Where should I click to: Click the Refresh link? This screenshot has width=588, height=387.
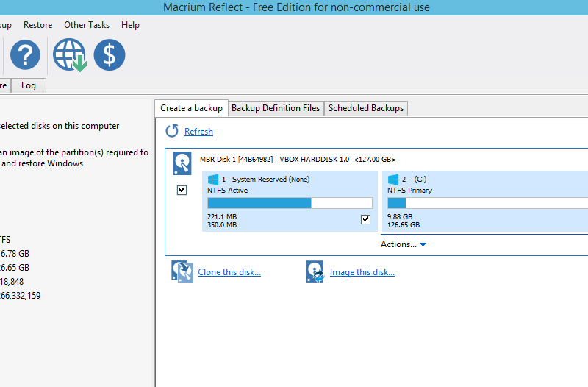[198, 132]
